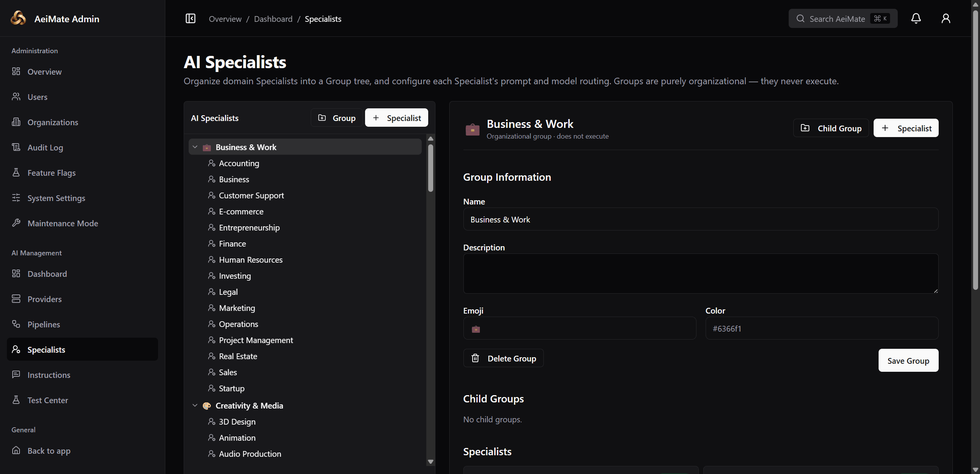
Task: Click the System Settings sliders icon
Action: coord(16,198)
